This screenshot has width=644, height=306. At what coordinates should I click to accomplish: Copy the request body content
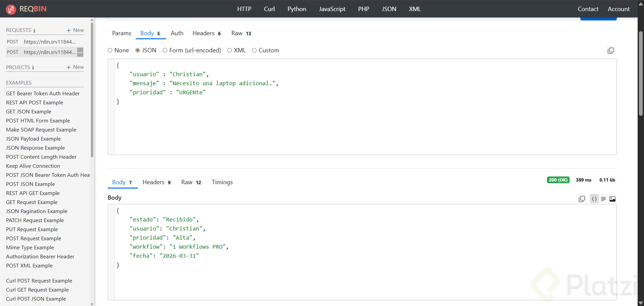coord(611,51)
